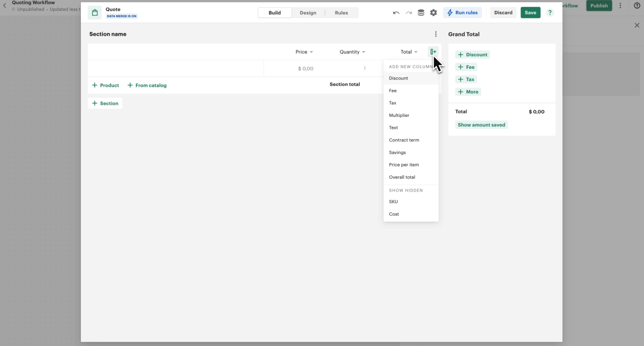The image size is (644, 346).
Task: Click the redo arrow icon
Action: click(409, 13)
